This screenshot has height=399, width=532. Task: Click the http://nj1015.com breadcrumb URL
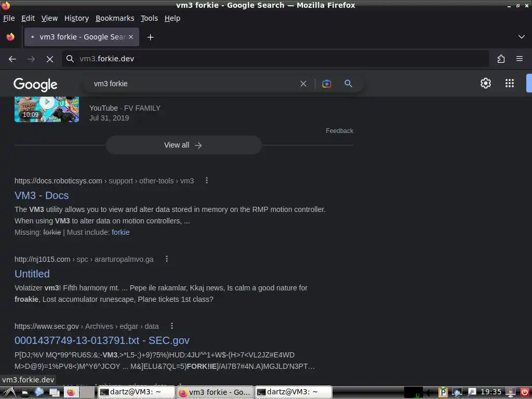click(84, 259)
